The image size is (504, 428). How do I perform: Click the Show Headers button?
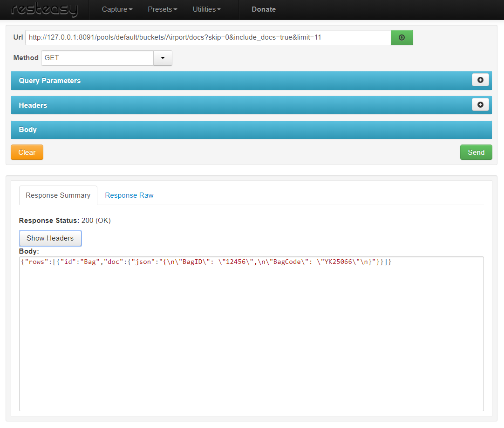coord(50,238)
